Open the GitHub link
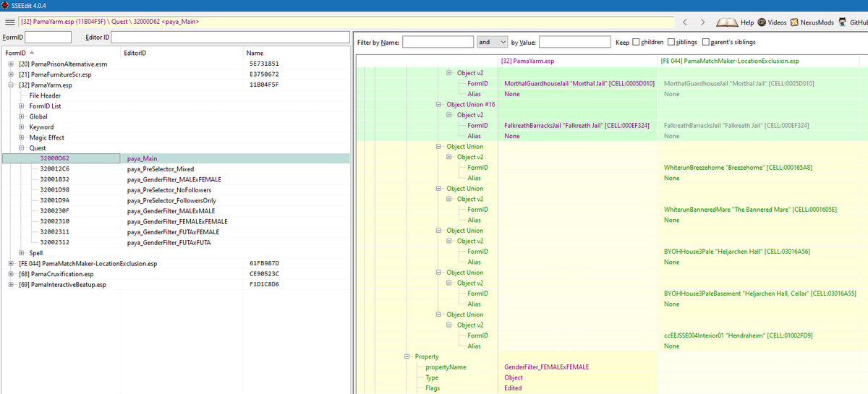868x394 pixels. click(x=853, y=22)
